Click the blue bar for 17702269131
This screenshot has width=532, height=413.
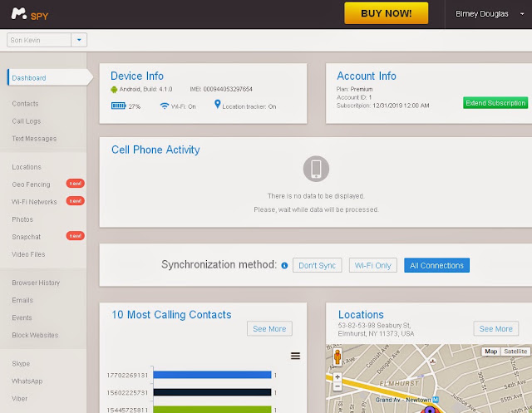(x=212, y=375)
